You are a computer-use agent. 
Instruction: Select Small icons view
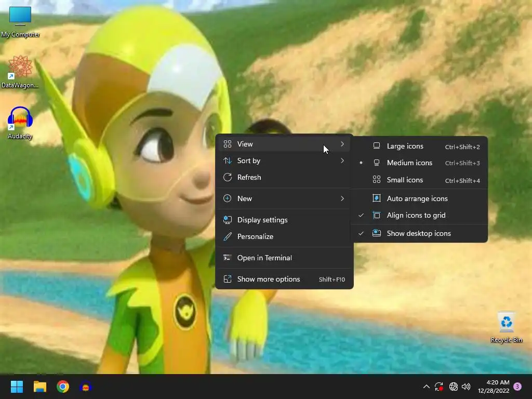(x=419, y=180)
